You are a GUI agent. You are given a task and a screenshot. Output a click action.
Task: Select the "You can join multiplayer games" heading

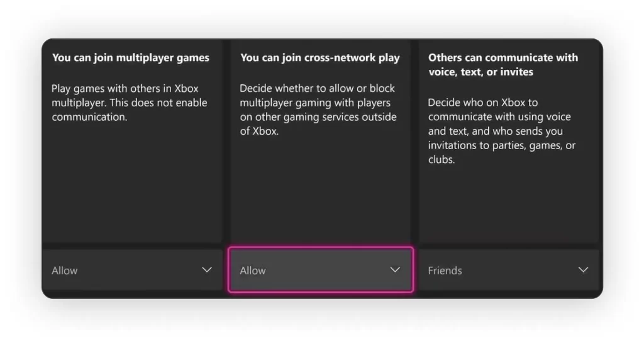pos(131,58)
